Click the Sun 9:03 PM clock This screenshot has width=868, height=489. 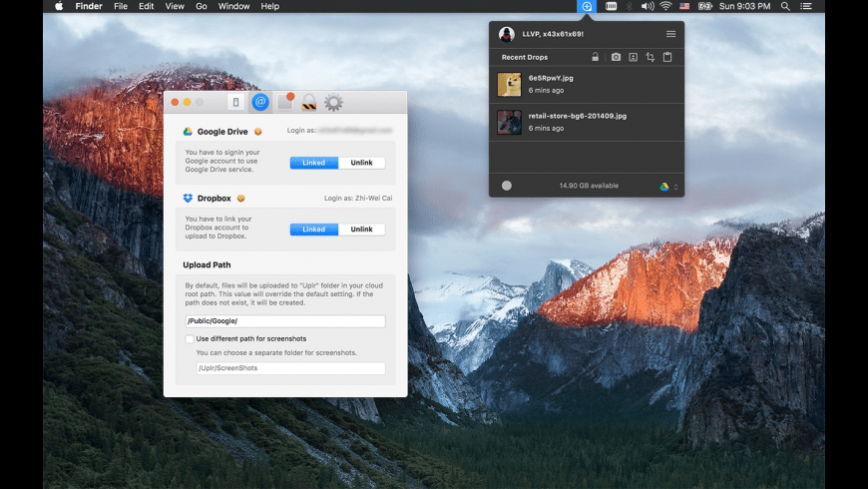coord(744,6)
